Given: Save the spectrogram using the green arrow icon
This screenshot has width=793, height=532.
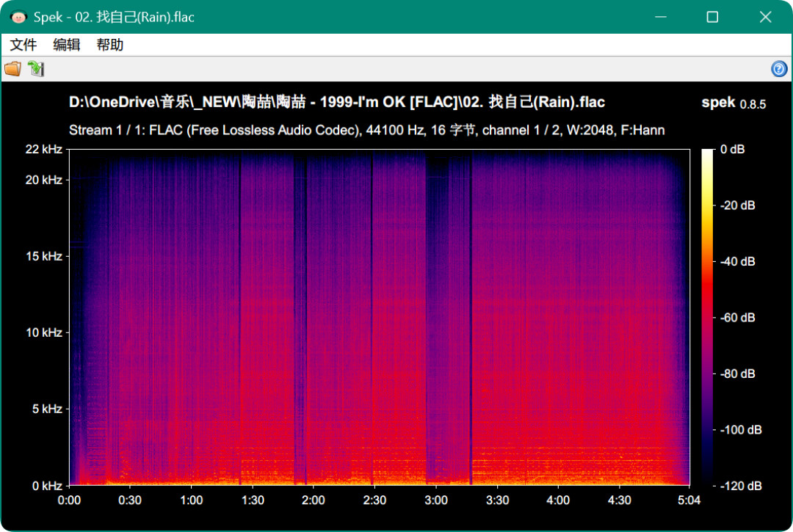Looking at the screenshot, I should pos(36,68).
